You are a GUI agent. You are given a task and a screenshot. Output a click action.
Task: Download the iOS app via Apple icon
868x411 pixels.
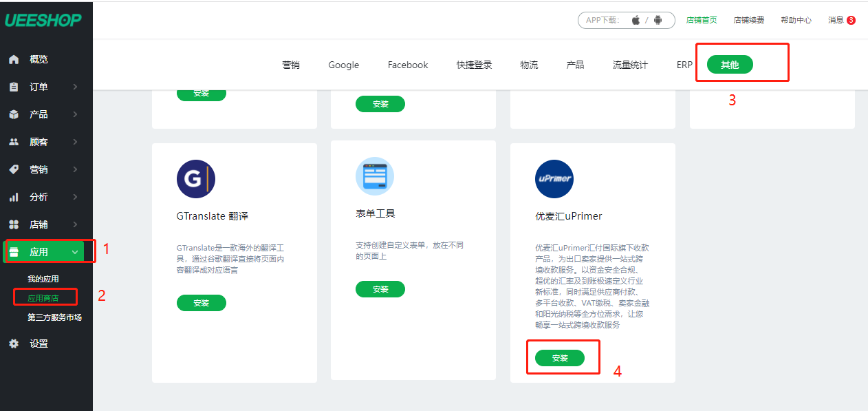click(x=636, y=20)
